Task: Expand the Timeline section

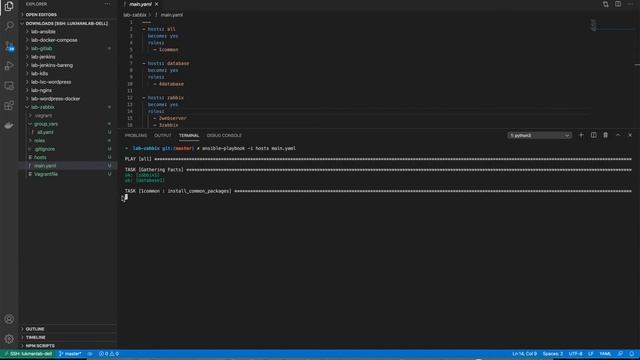Action: point(67,337)
